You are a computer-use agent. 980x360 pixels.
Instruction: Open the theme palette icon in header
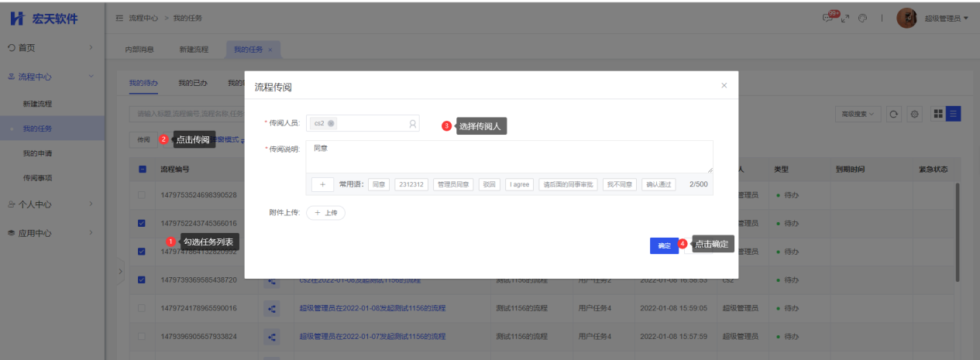pos(863,19)
